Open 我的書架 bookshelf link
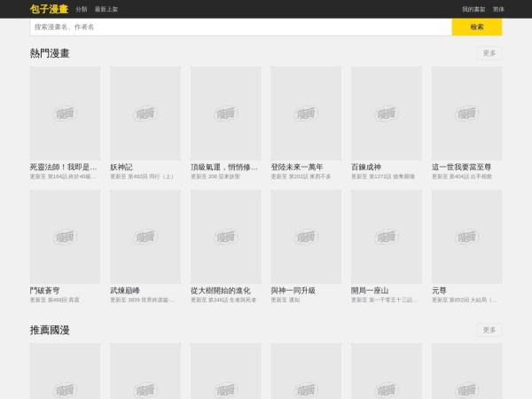 click(473, 9)
